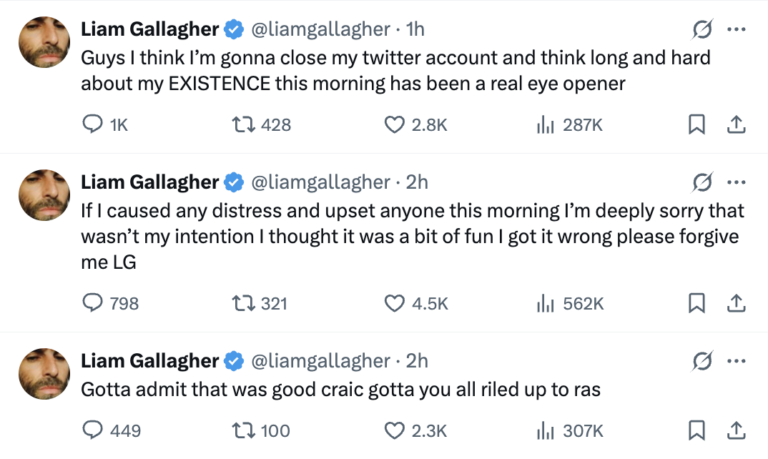Share the first tweet via share icon
Screen dimensions: 768x459
[735, 124]
